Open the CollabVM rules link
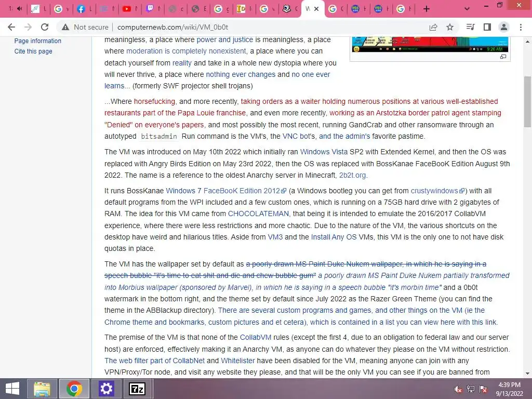 coord(256,338)
